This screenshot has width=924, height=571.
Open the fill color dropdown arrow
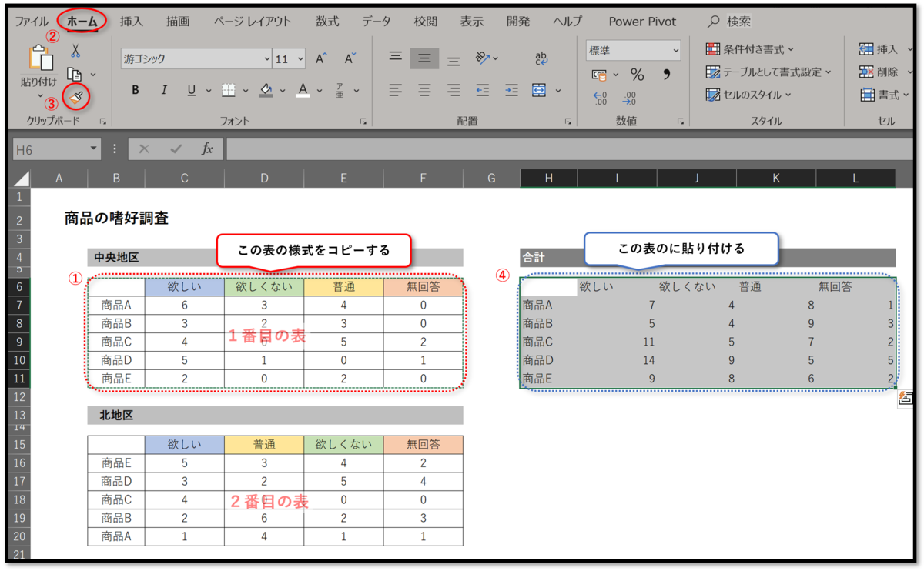click(x=281, y=90)
